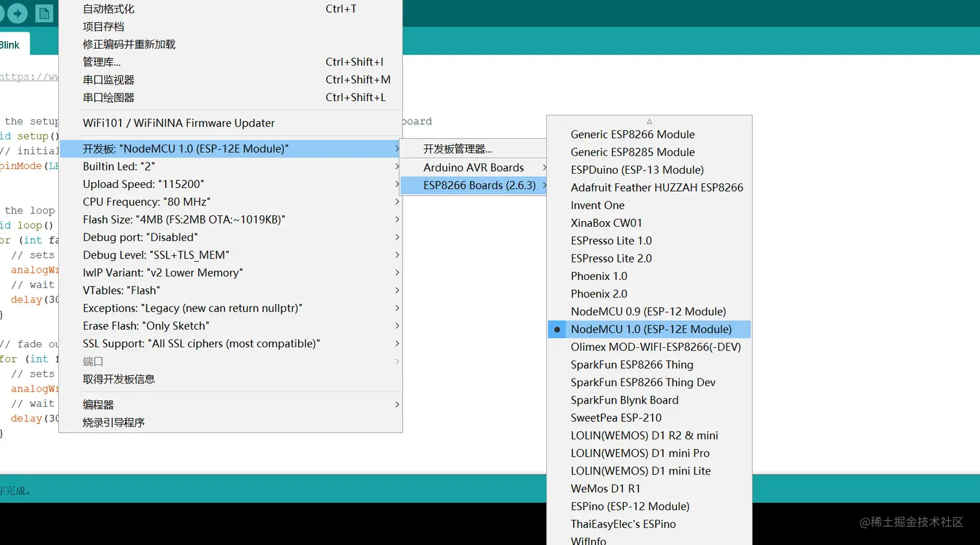Choose ThaiEasyElec's ESPino board

click(x=649, y=524)
